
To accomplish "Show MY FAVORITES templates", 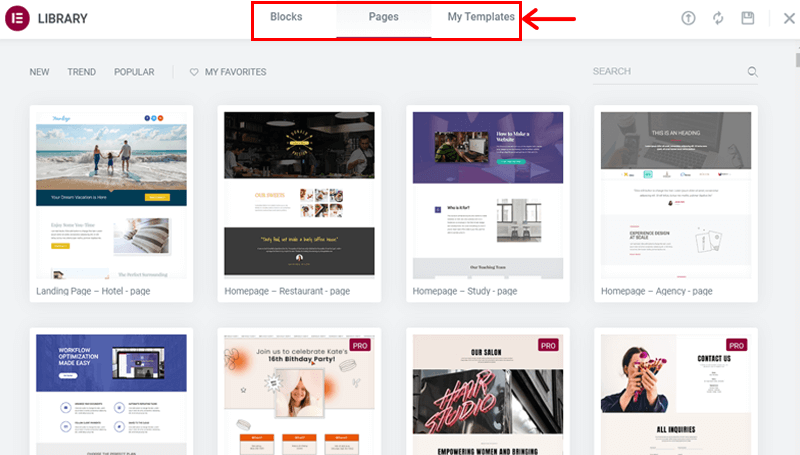I will (x=235, y=72).
